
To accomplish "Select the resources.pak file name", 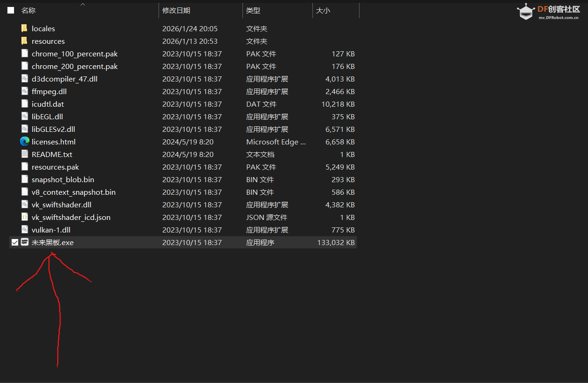I will [x=55, y=167].
